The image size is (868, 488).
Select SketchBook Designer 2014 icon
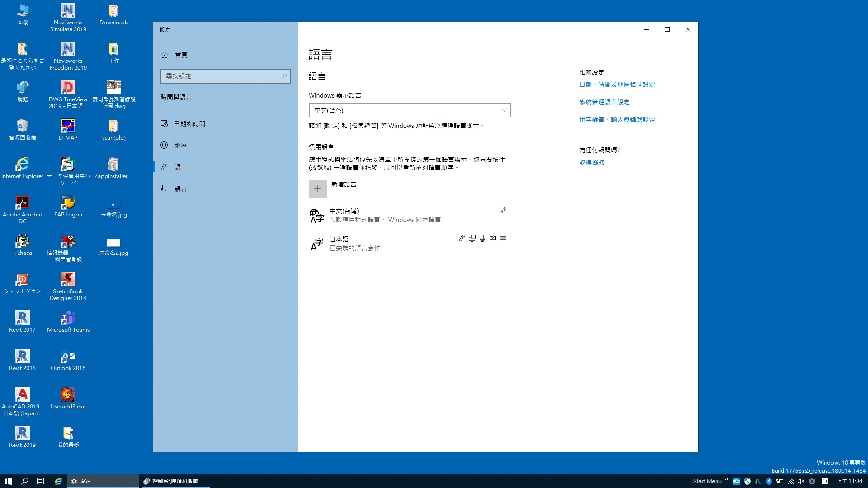click(x=68, y=287)
